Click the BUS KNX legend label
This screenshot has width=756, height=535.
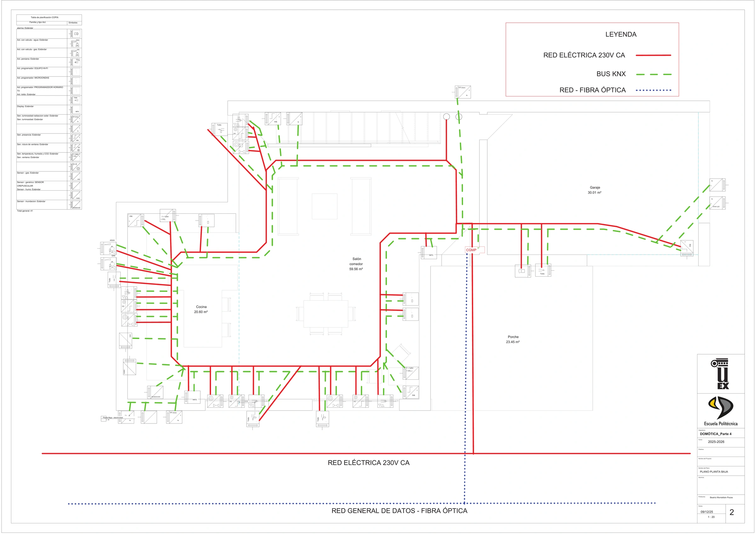(611, 74)
